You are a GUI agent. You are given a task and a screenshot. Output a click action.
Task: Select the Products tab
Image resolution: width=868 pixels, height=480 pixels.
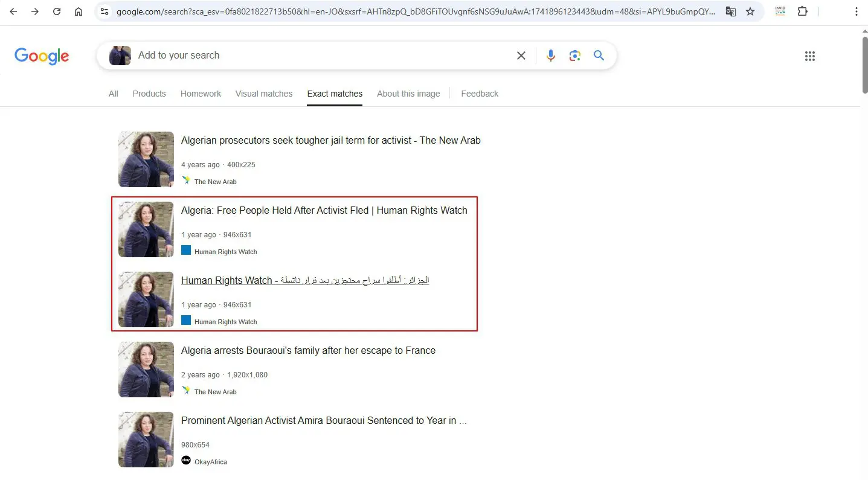coord(149,94)
